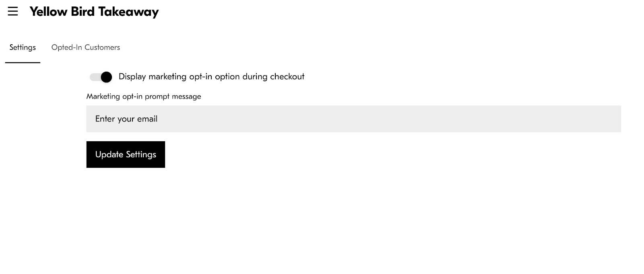Image resolution: width=644 pixels, height=274 pixels.
Task: View the opted-in customers list tab
Action: [x=85, y=47]
